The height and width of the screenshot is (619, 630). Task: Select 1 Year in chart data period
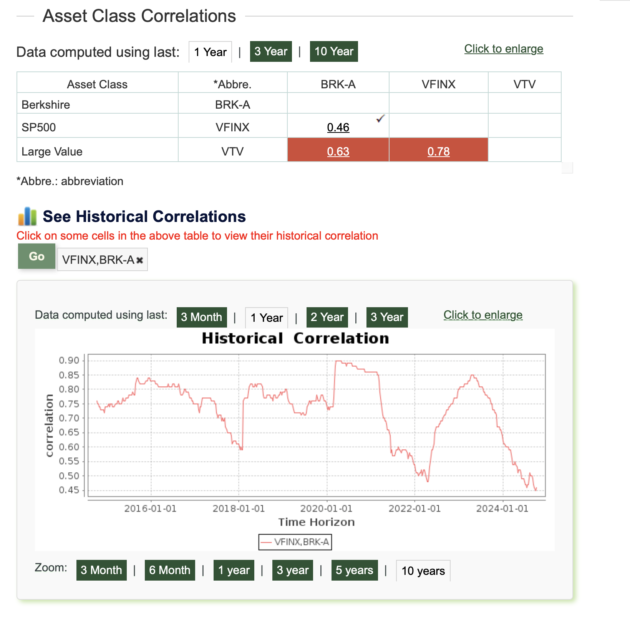(266, 318)
